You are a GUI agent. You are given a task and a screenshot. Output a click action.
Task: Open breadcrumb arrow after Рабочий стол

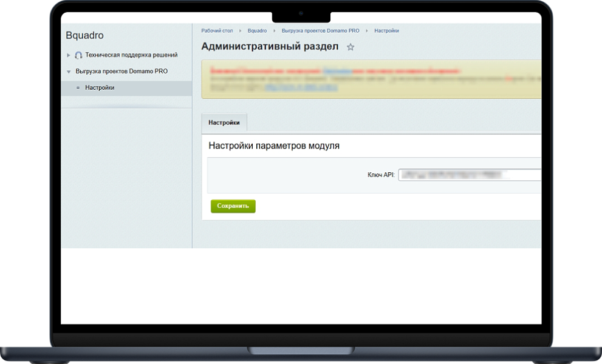tap(240, 30)
